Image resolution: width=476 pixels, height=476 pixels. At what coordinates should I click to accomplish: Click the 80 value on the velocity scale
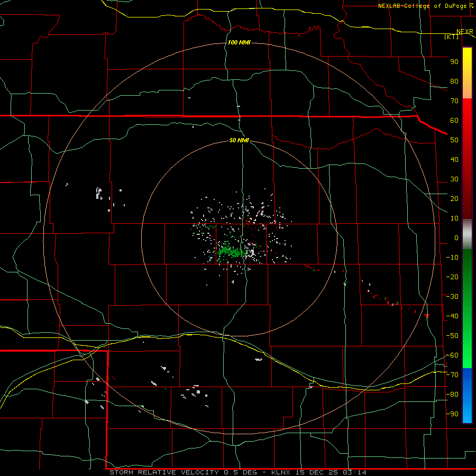coord(454,81)
